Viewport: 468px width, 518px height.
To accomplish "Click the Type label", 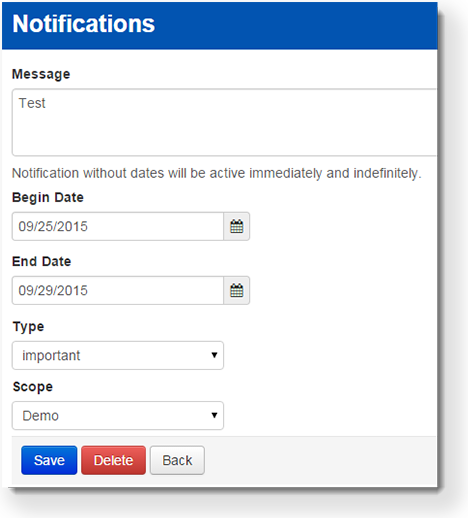I will coord(28,327).
